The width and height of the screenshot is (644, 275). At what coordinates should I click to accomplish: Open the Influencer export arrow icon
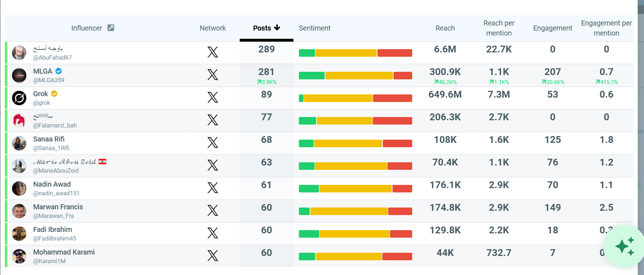point(111,28)
